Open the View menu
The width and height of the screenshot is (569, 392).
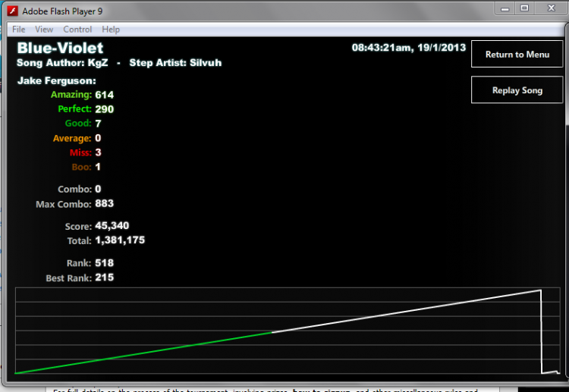tap(44, 30)
